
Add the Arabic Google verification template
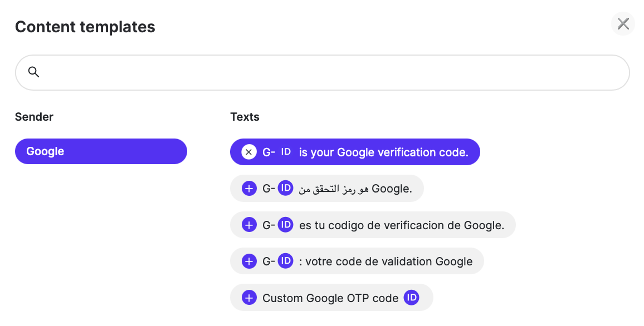(249, 189)
